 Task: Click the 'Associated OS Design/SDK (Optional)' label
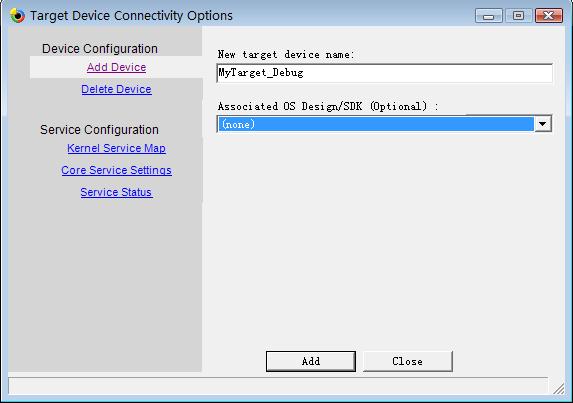[x=328, y=106]
